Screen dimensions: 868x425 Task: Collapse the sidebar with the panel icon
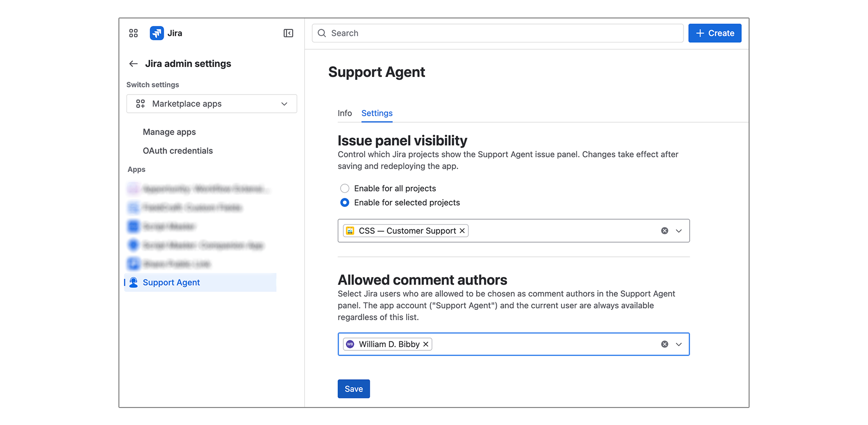[288, 33]
